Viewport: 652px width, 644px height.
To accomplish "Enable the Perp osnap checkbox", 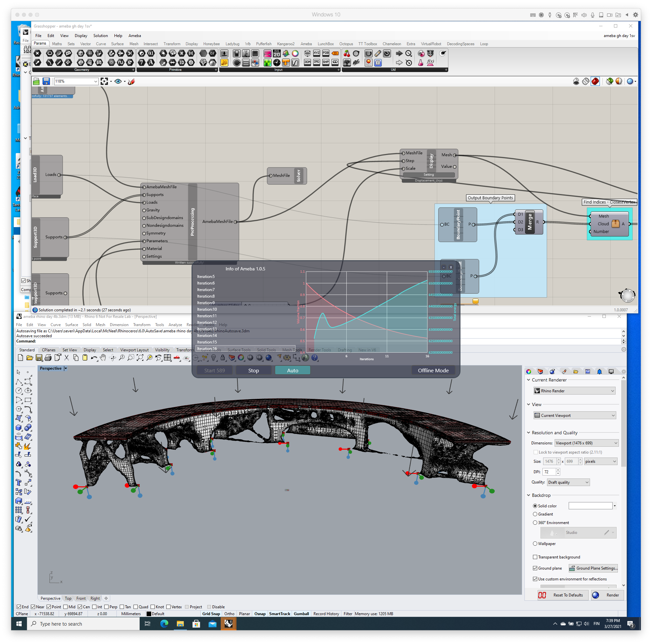I will [x=107, y=607].
